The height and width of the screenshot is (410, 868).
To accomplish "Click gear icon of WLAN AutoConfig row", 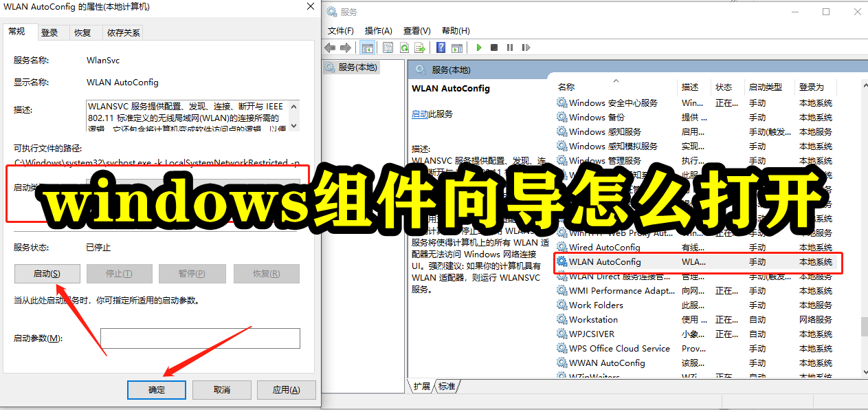I will (562, 261).
